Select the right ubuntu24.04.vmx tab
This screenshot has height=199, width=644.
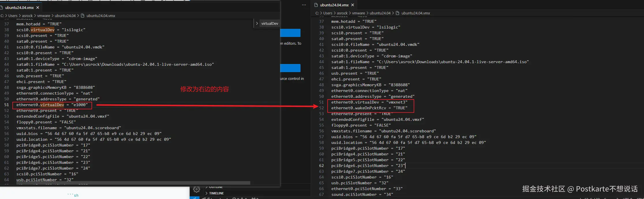(334, 5)
